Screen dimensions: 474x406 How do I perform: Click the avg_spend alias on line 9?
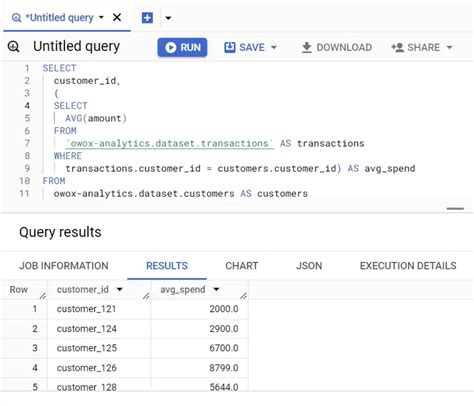click(390, 168)
